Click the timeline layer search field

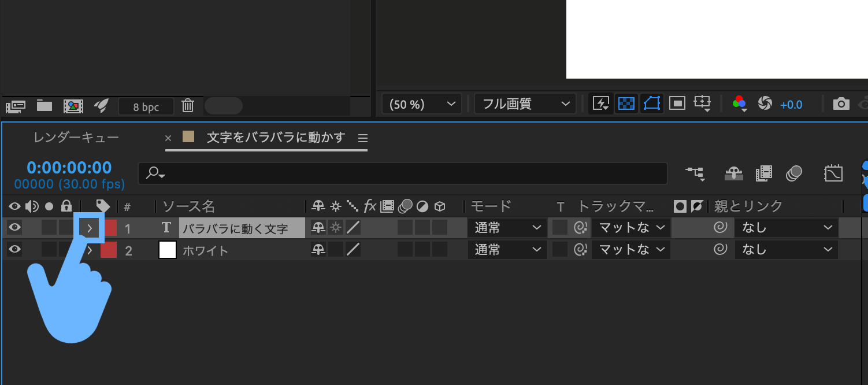point(403,173)
